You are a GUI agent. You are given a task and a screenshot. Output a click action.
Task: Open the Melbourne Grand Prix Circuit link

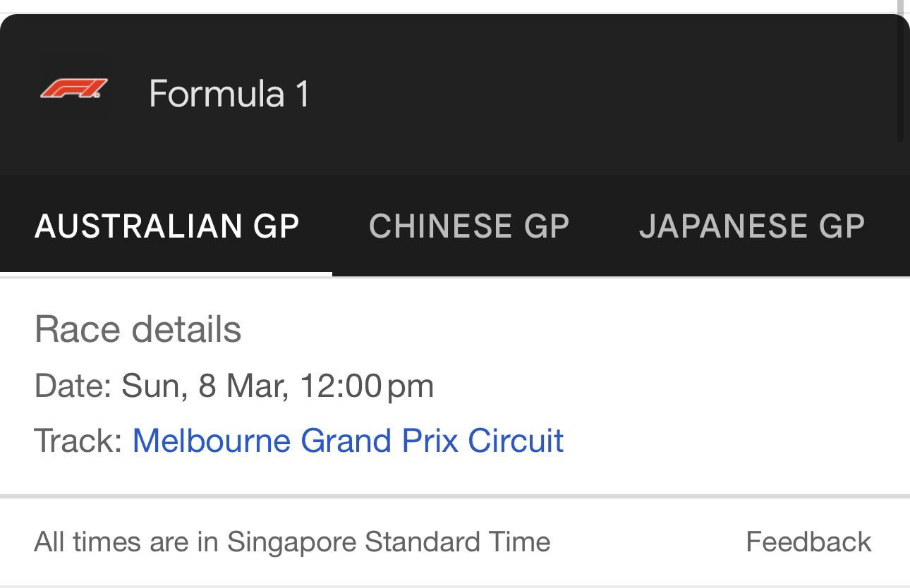[x=348, y=441]
